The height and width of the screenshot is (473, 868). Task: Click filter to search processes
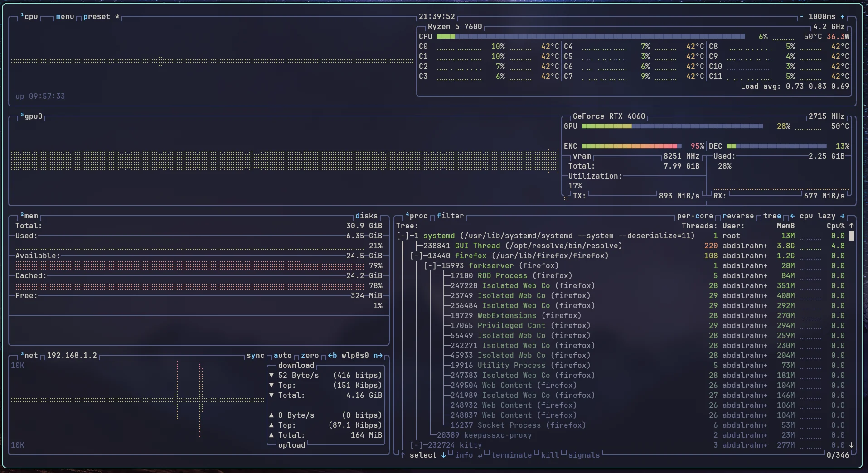click(450, 216)
